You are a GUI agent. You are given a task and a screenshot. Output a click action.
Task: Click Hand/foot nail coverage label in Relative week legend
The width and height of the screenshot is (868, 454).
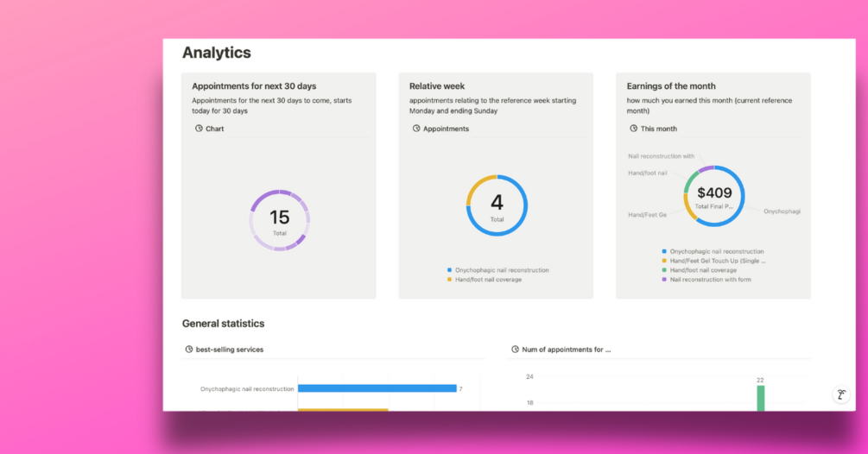tap(488, 280)
